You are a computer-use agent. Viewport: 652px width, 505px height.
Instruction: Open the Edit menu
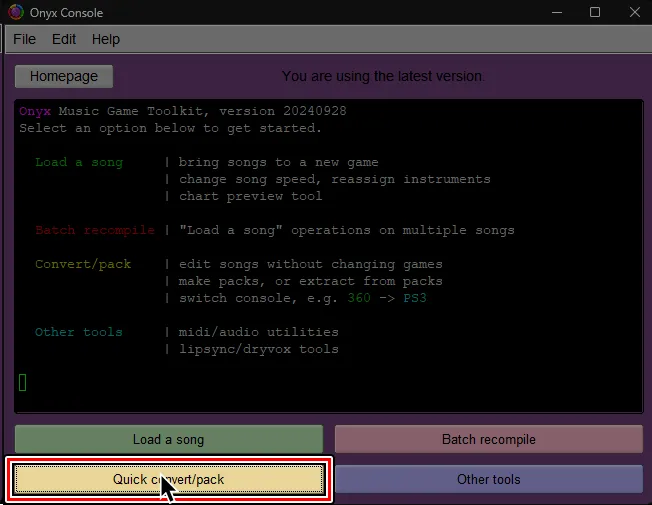pos(64,39)
